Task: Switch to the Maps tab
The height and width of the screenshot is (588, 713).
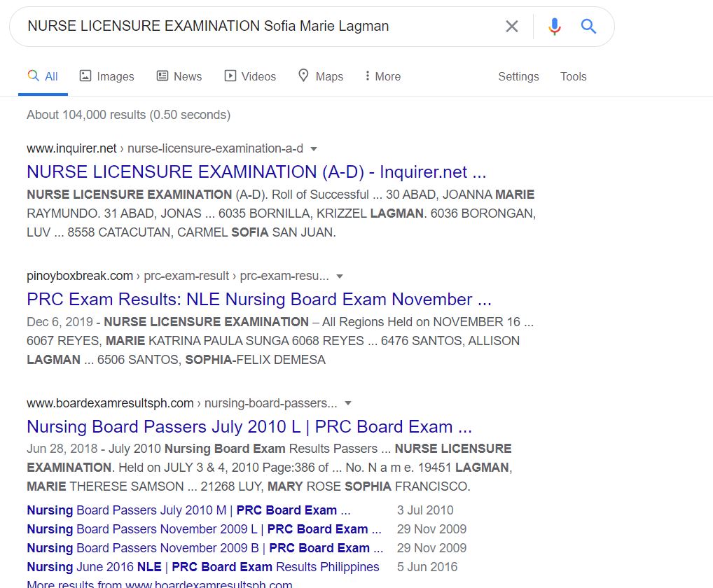Action: coord(321,76)
